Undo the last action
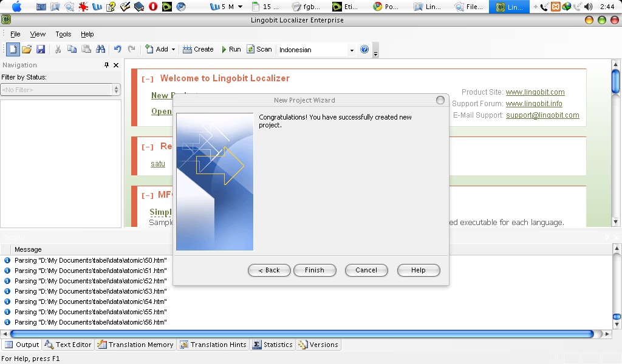622x364 pixels. [x=117, y=50]
